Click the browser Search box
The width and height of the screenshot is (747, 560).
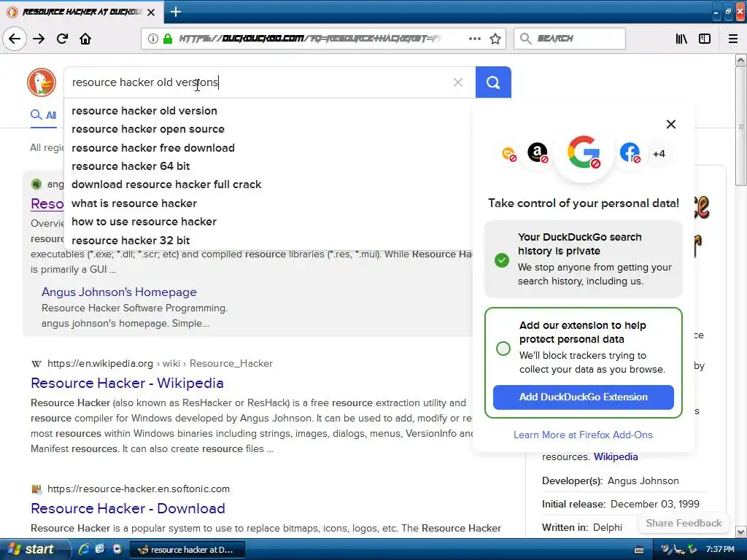click(569, 39)
